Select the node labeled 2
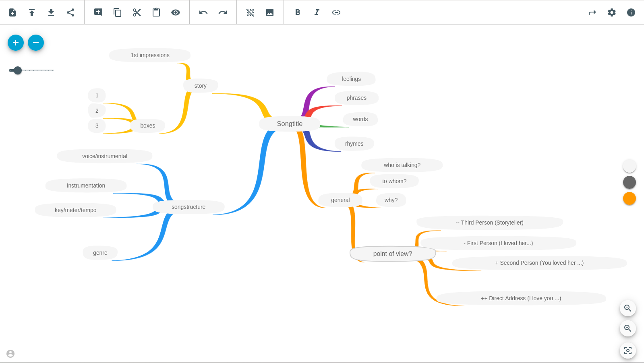This screenshot has width=644, height=363. (x=97, y=111)
